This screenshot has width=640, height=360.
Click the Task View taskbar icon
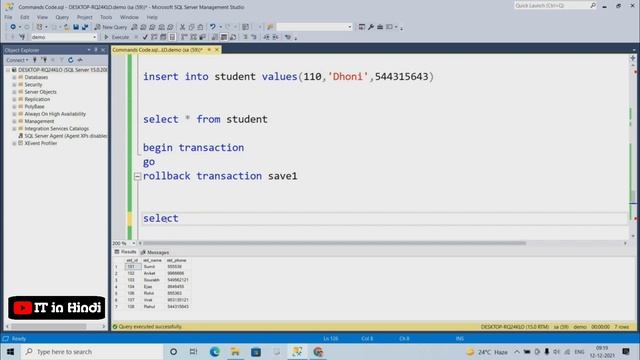(193, 351)
